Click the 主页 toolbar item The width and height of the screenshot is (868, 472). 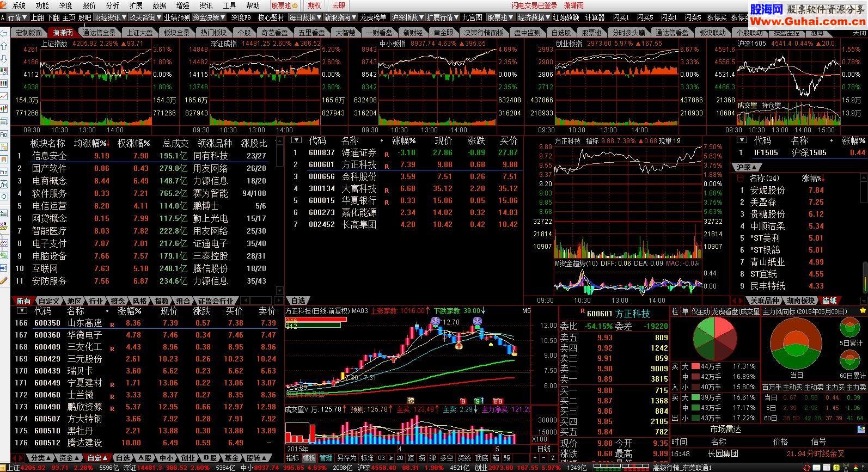point(69,17)
